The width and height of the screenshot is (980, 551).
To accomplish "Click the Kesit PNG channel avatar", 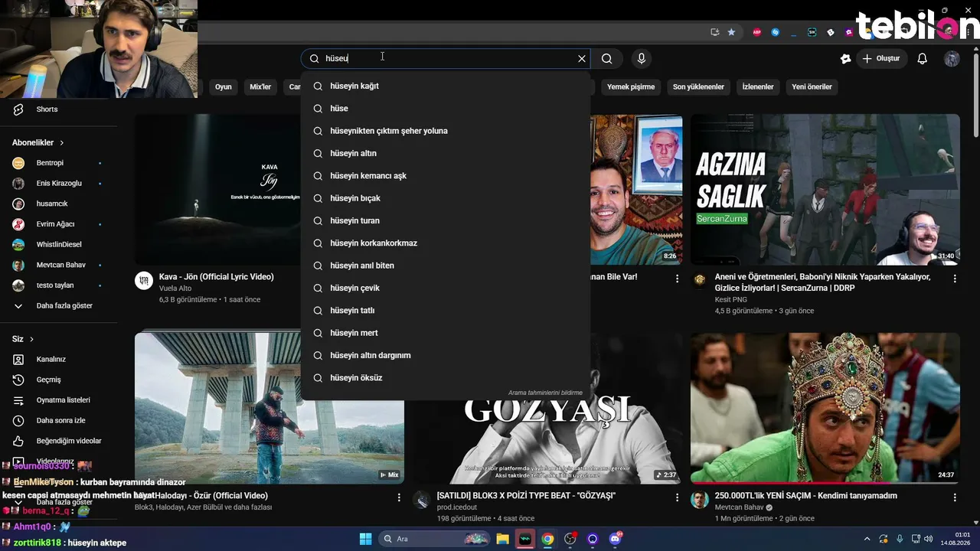I will tap(700, 280).
